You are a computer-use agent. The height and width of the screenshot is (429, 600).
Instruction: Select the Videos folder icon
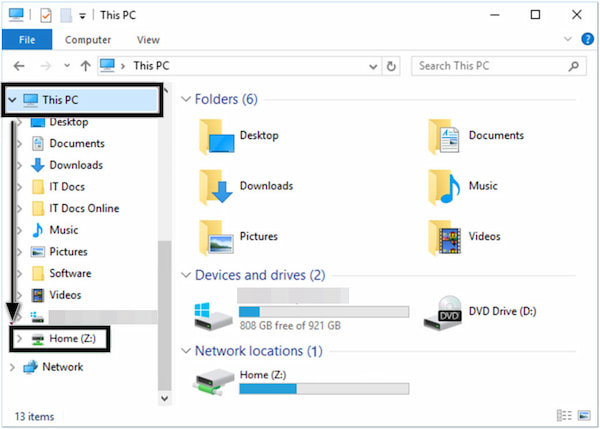tap(444, 238)
